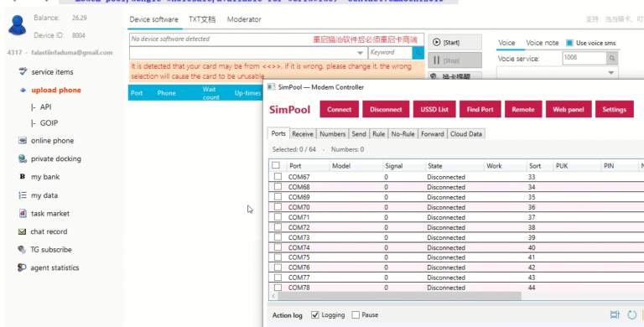Click the pause icon on Stop button
The width and height of the screenshot is (644, 327).
tap(436, 60)
